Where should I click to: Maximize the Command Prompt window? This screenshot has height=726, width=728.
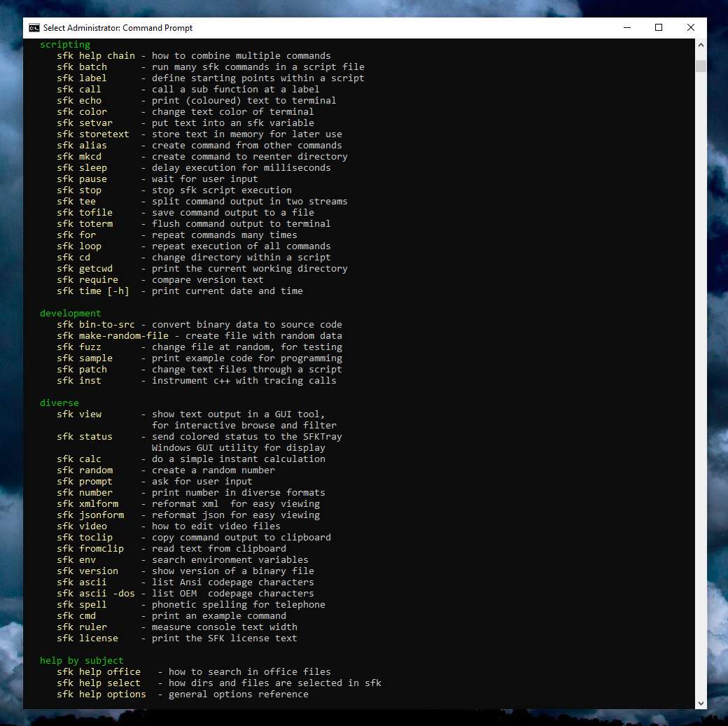tap(659, 28)
